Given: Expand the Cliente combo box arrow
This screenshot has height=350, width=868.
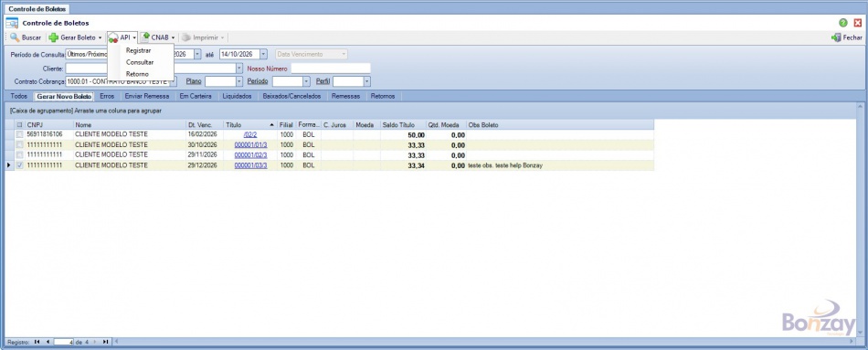Looking at the screenshot, I should pyautogui.click(x=239, y=69).
